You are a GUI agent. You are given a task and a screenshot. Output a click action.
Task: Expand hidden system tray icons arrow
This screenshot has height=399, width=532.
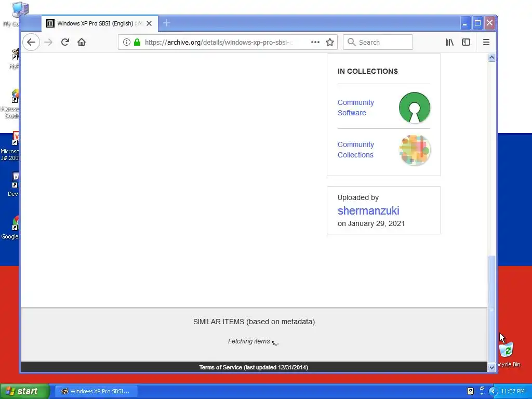point(493,391)
